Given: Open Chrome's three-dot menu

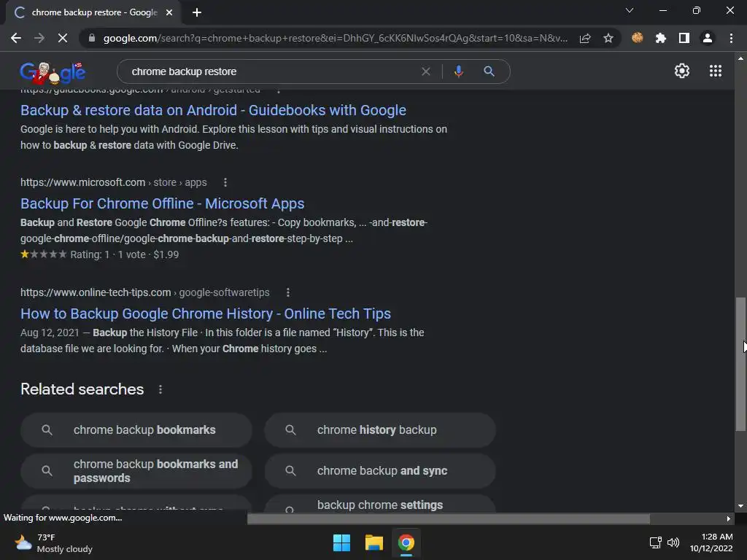Looking at the screenshot, I should coord(731,38).
